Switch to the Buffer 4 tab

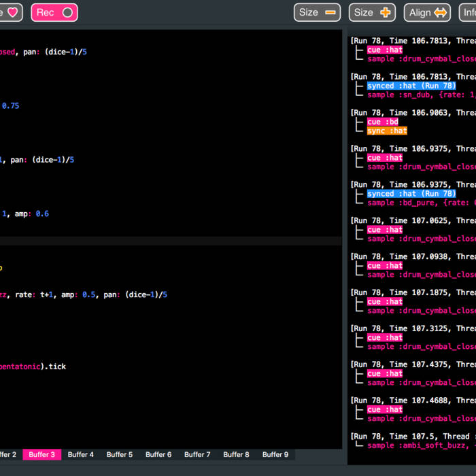(x=81, y=454)
